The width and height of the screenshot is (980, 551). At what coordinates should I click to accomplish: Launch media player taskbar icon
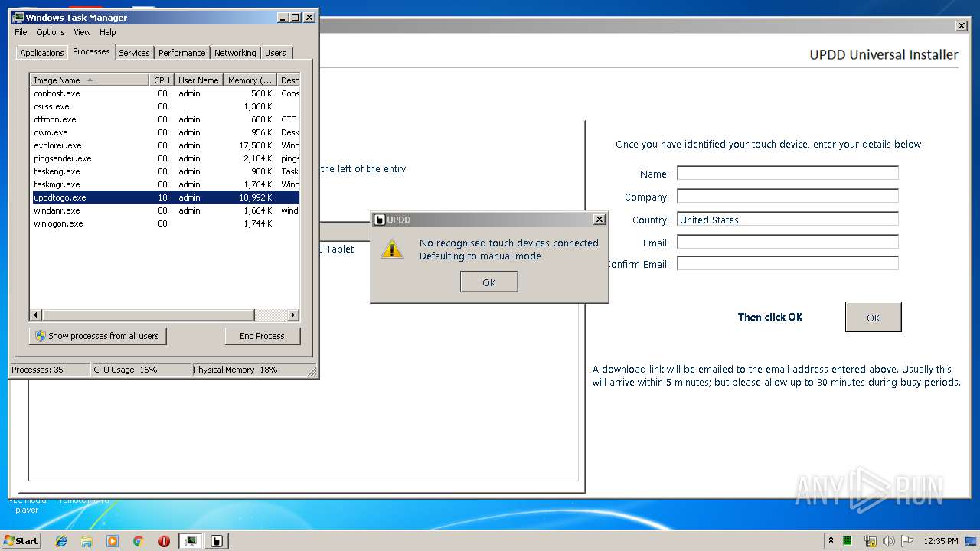coord(113,541)
